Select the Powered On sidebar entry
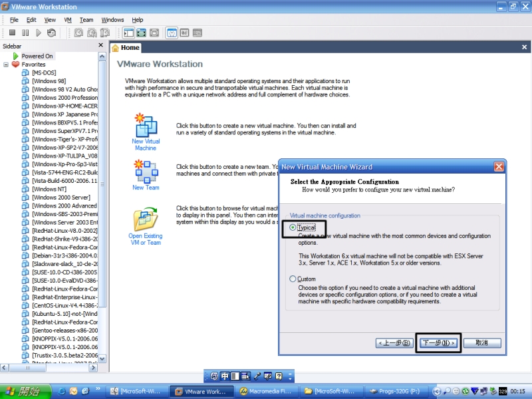The height and width of the screenshot is (399, 532). tap(37, 56)
